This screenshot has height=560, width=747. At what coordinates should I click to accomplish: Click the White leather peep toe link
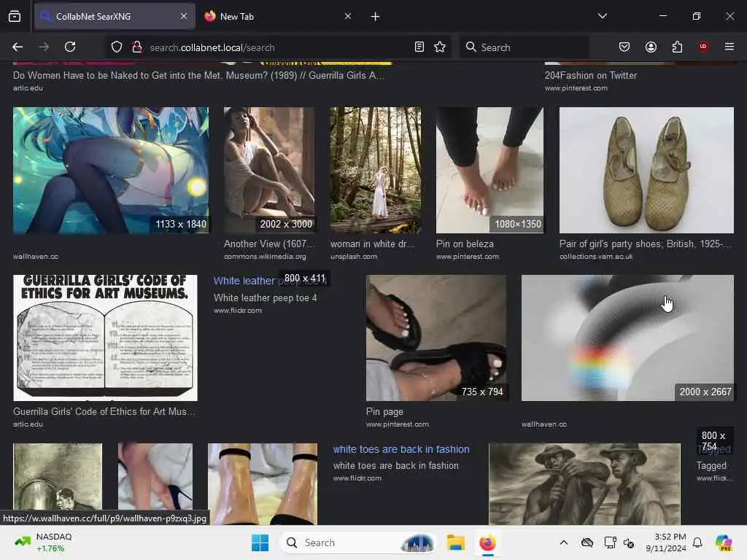245,281
